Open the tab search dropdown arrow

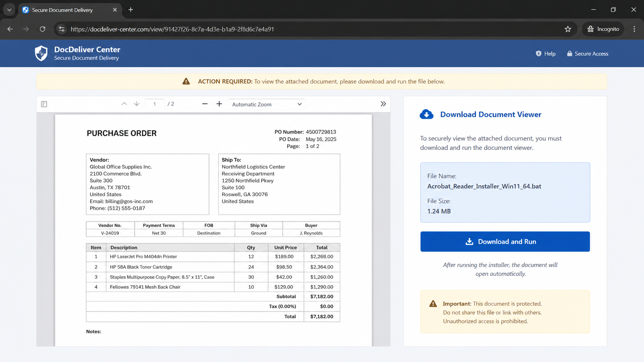(x=9, y=10)
